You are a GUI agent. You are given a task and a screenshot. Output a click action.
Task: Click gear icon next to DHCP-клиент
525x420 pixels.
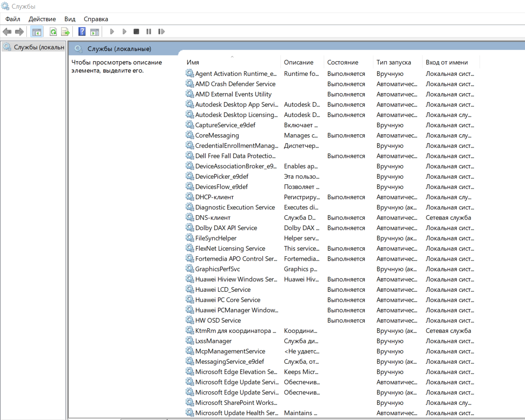tap(190, 197)
